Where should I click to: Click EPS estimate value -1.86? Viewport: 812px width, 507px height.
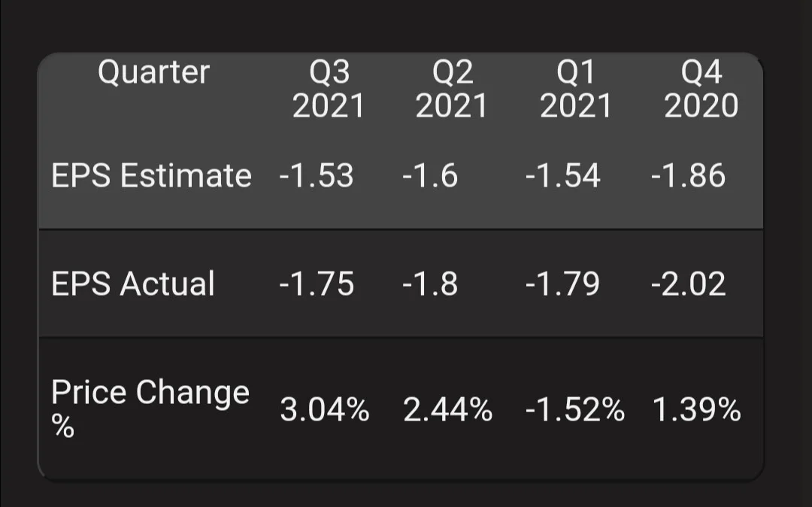688,175
